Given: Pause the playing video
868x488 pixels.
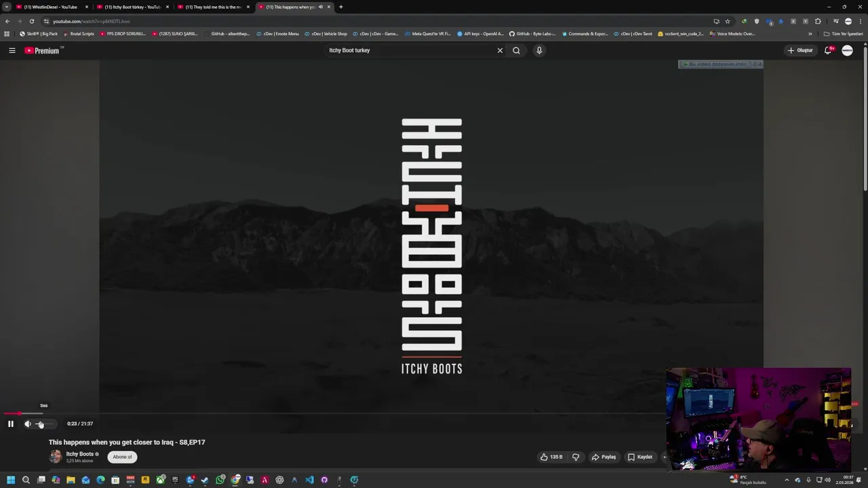Looking at the screenshot, I should point(11,424).
